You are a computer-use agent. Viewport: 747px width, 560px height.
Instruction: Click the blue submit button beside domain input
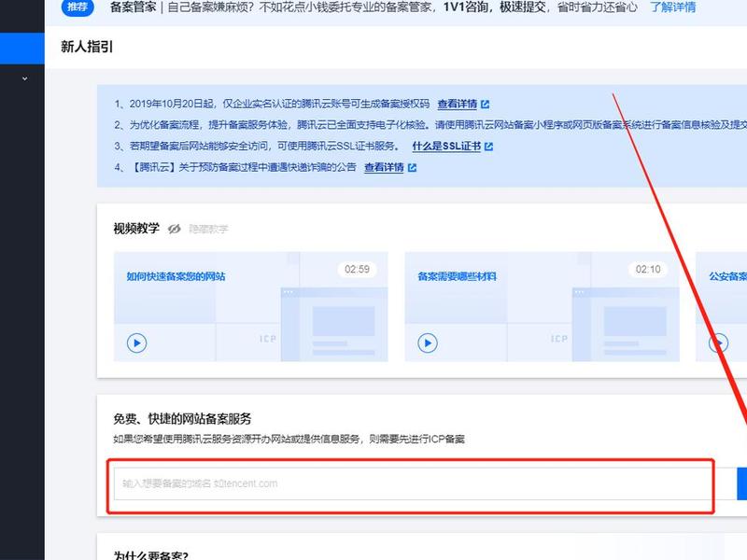point(741,483)
